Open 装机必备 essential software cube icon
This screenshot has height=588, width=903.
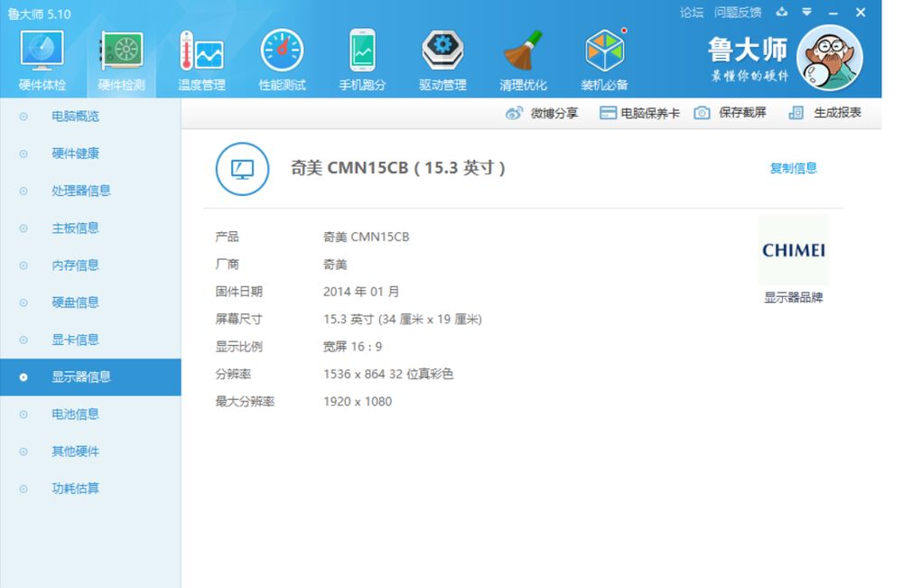point(605,51)
